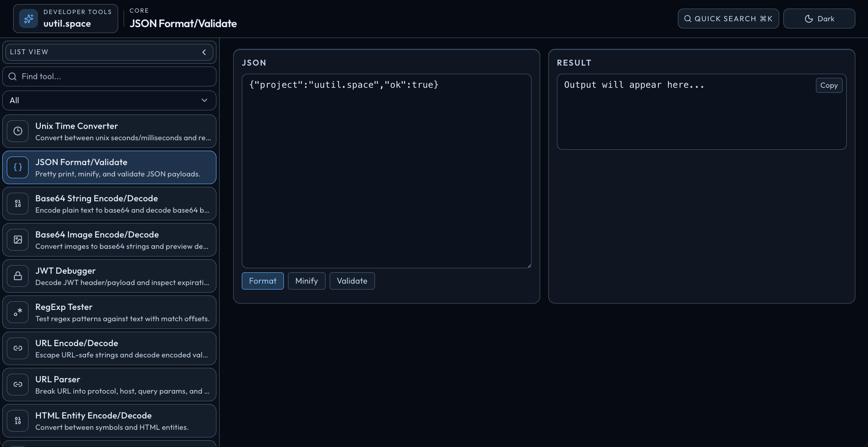Select the Unix Time Converter clock icon

tap(18, 131)
